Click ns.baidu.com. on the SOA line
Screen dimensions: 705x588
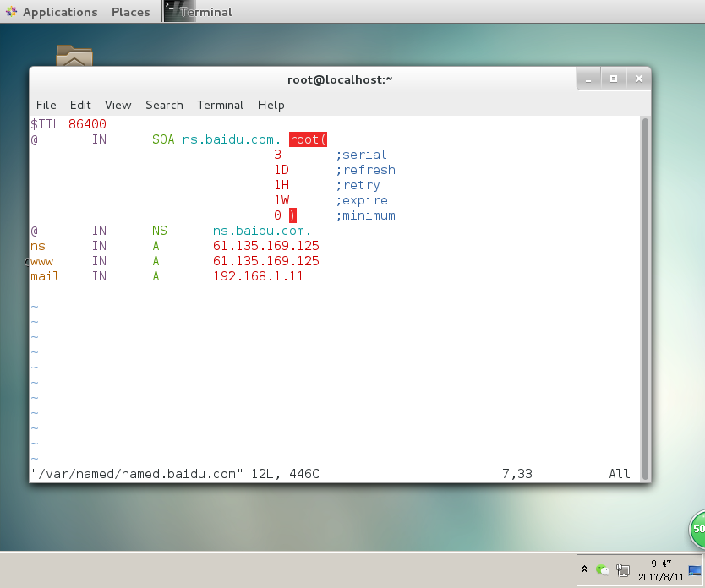[232, 139]
